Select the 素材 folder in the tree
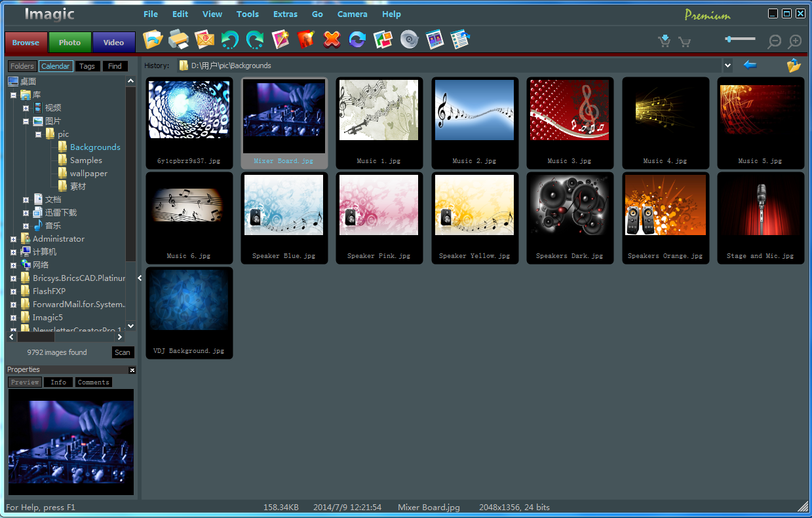The height and width of the screenshot is (518, 812). [78, 187]
